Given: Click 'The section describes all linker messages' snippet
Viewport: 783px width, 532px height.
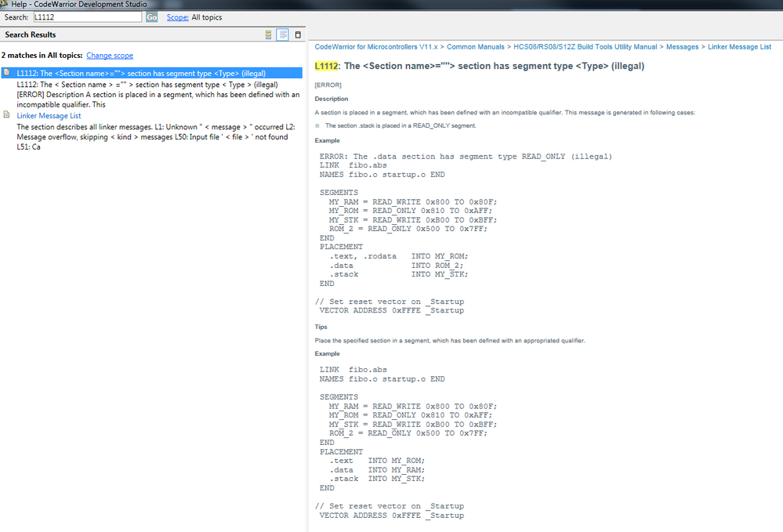Looking at the screenshot, I should point(156,137).
